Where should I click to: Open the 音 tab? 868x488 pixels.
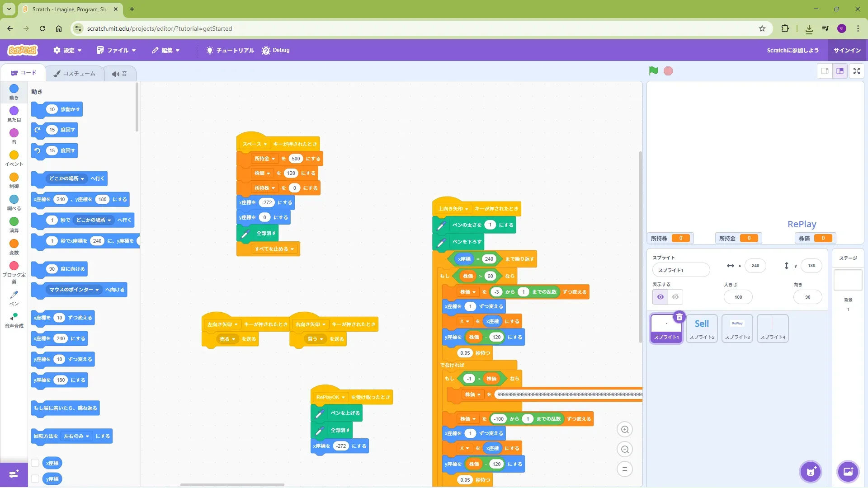[x=120, y=74]
